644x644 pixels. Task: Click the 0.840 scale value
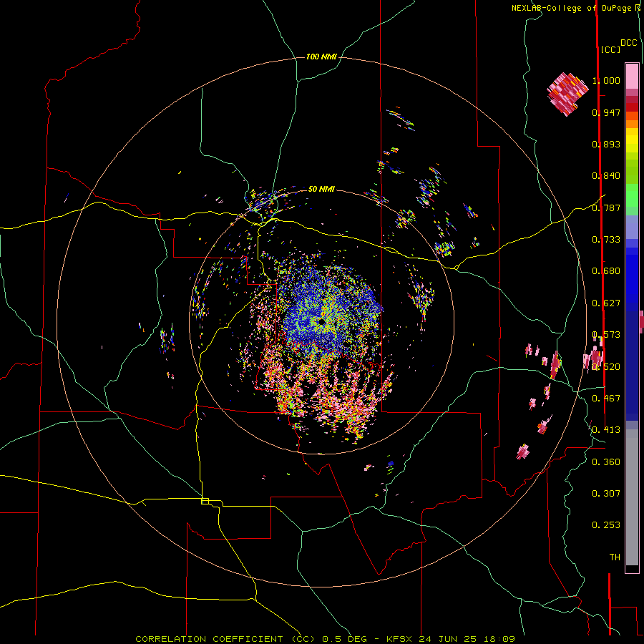606,176
